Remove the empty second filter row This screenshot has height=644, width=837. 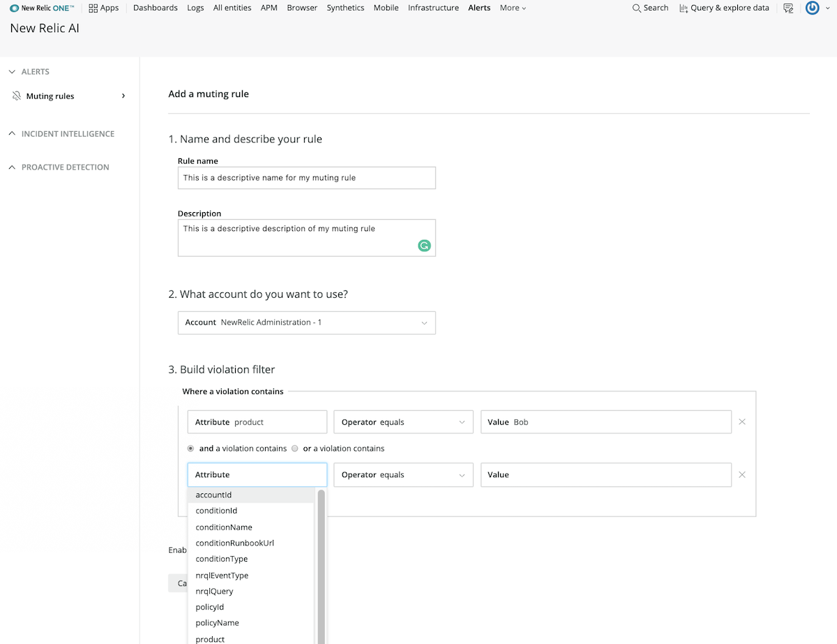coord(742,474)
